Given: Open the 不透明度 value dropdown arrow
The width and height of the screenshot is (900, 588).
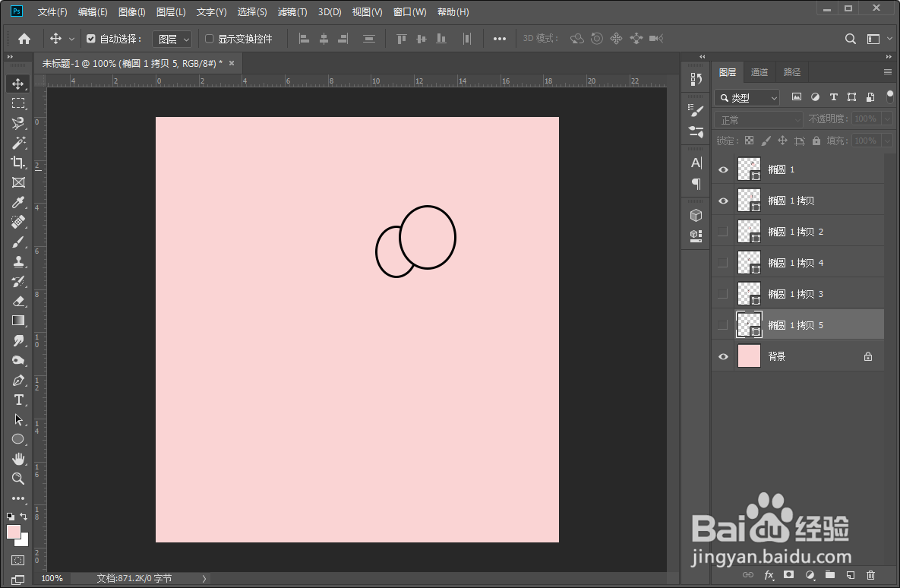Looking at the screenshot, I should click(x=888, y=119).
